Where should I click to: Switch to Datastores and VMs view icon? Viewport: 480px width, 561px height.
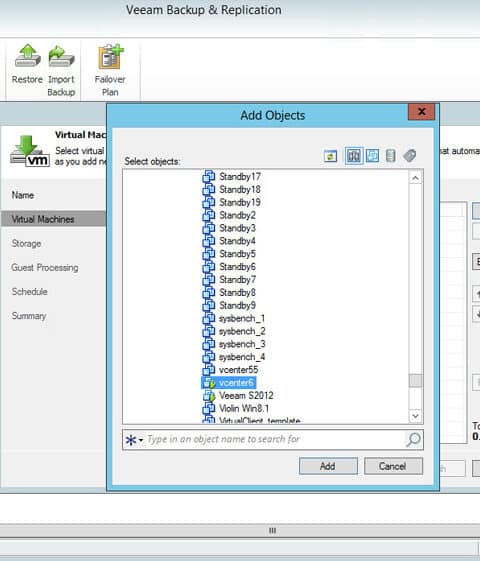391,156
